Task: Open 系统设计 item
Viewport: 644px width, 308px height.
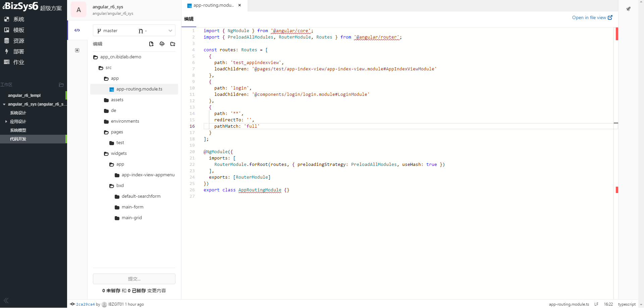Action: [18, 113]
